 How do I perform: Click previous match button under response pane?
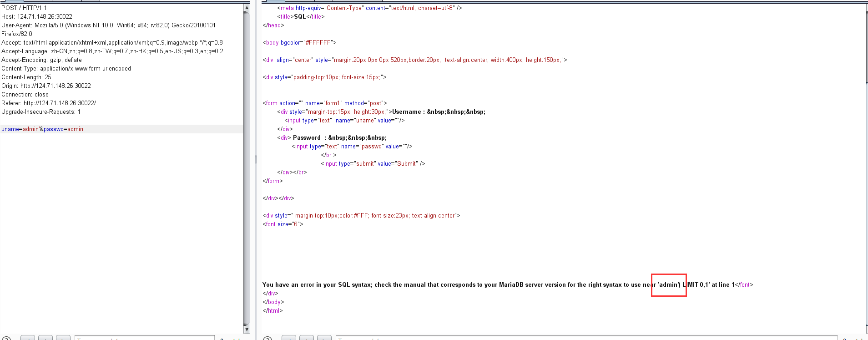point(289,338)
